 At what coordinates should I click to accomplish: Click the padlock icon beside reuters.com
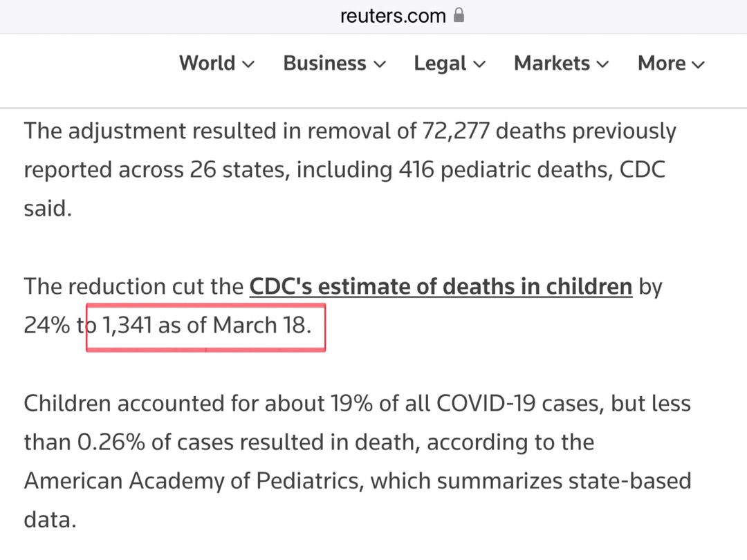(x=459, y=15)
